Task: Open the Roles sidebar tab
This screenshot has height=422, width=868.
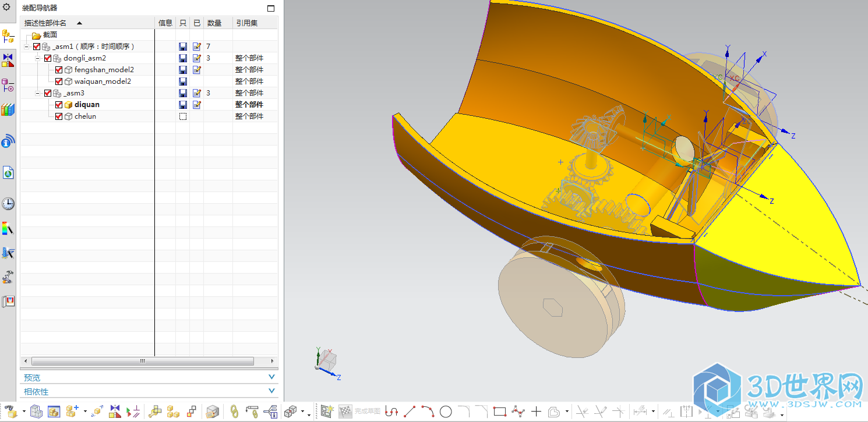Action: (8, 276)
